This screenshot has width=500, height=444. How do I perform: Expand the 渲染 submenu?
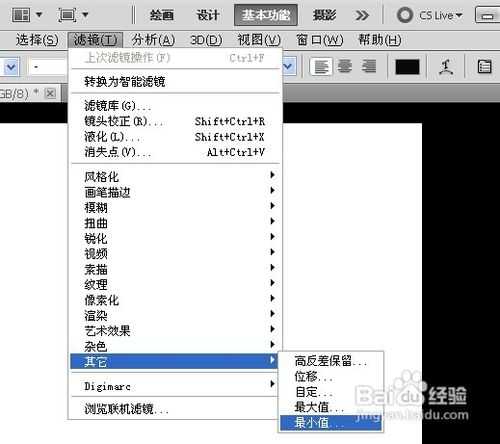[176, 315]
